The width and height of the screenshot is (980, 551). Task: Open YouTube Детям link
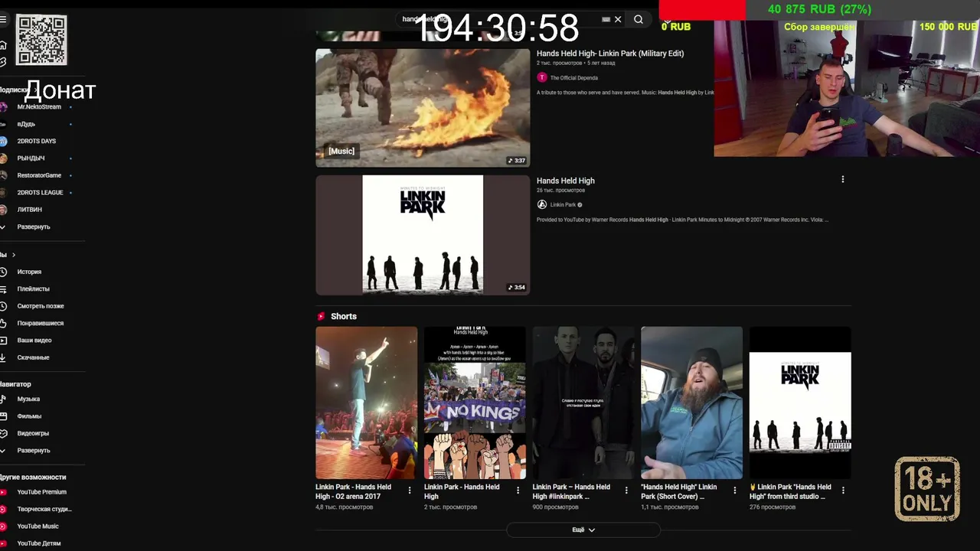click(x=38, y=543)
